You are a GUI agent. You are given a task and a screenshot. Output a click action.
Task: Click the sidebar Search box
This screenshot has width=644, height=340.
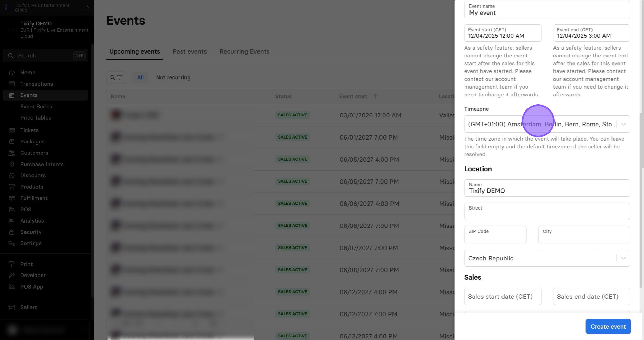(x=46, y=56)
